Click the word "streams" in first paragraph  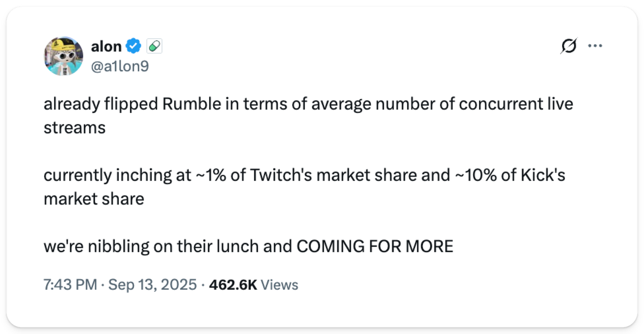click(74, 128)
